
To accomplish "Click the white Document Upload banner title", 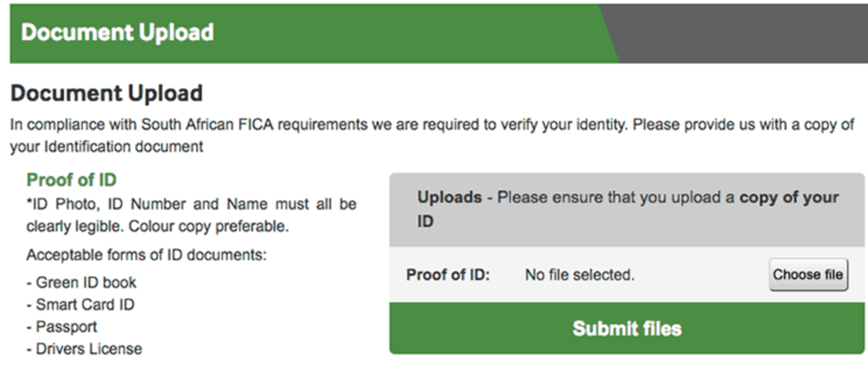I will click(x=118, y=33).
